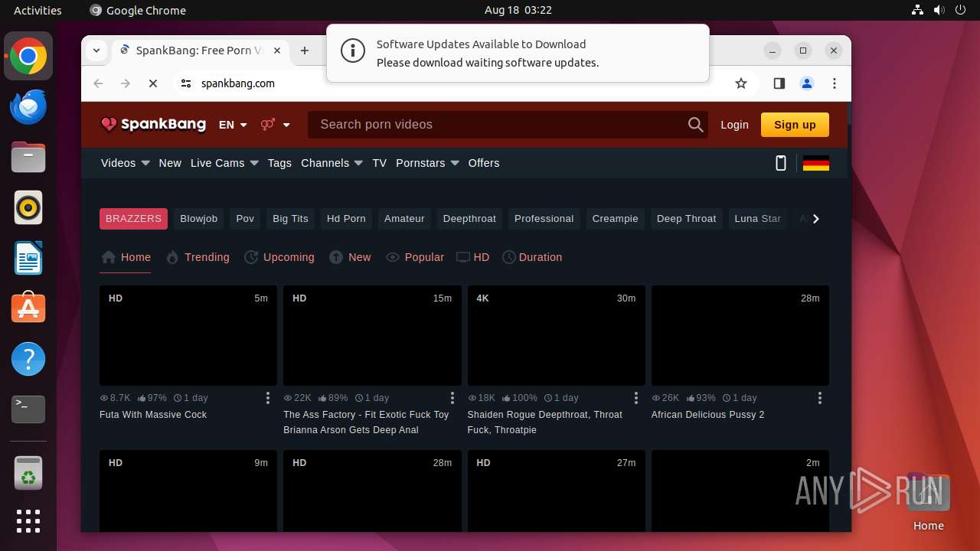Screen dimensions: 980x551
Task: Go back to previous page
Action: (98, 83)
